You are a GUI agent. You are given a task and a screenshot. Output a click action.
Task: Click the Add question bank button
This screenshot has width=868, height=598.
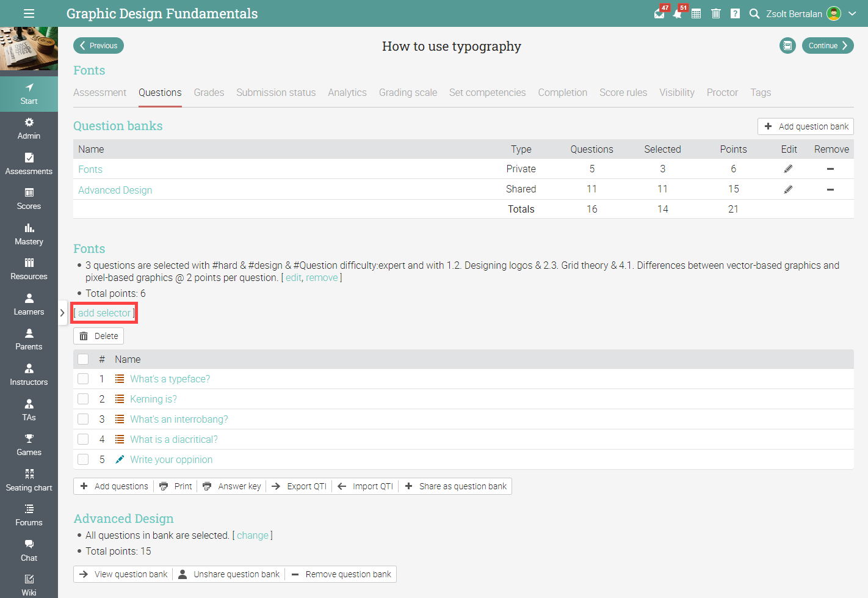[806, 126]
